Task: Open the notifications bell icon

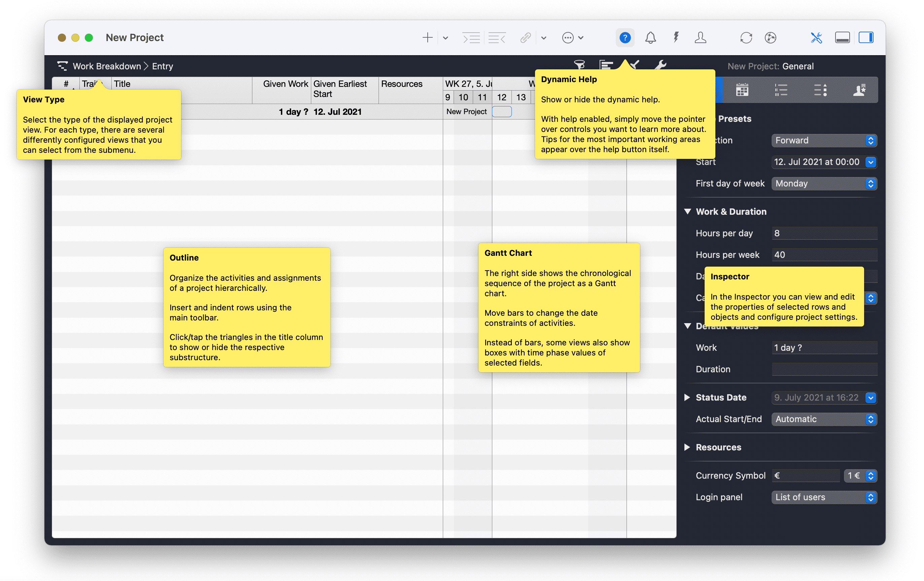Action: tap(650, 38)
